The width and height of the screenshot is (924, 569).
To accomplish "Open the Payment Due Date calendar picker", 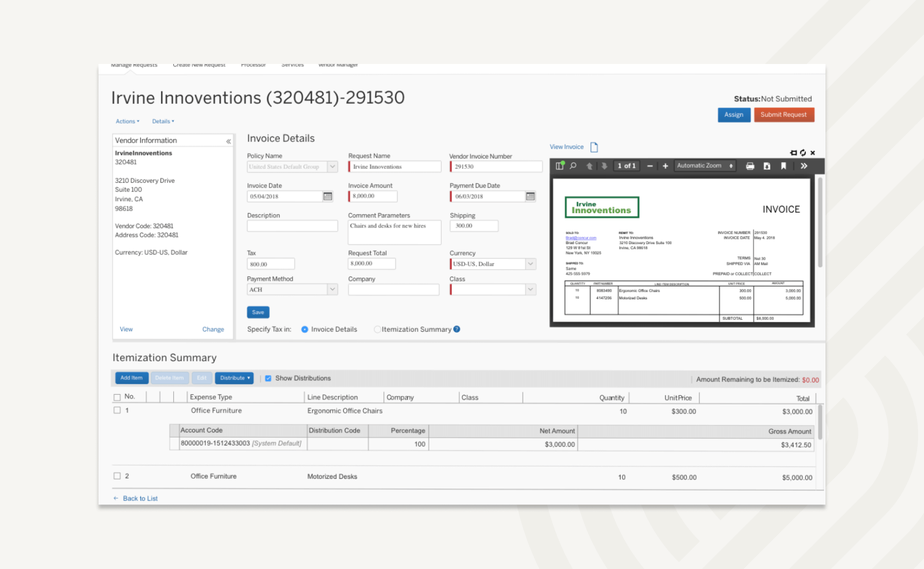I will 530,196.
